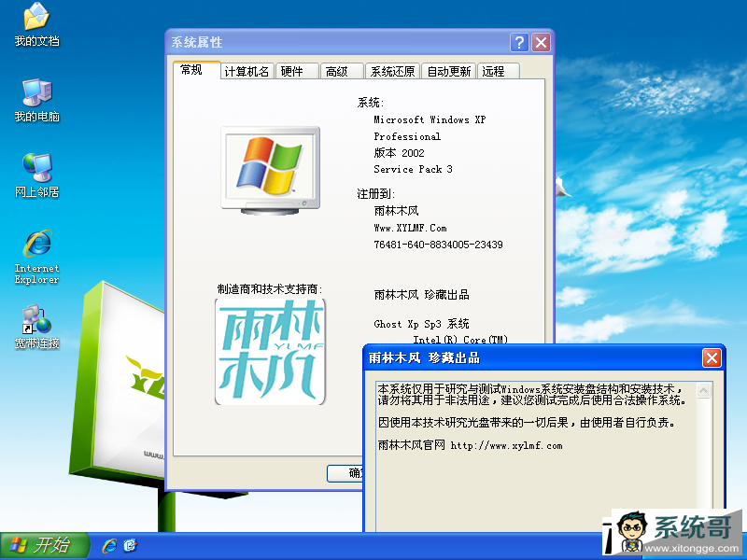Click the line starting 请勿将其用于非法用途
The height and width of the screenshot is (560, 747).
532,400
